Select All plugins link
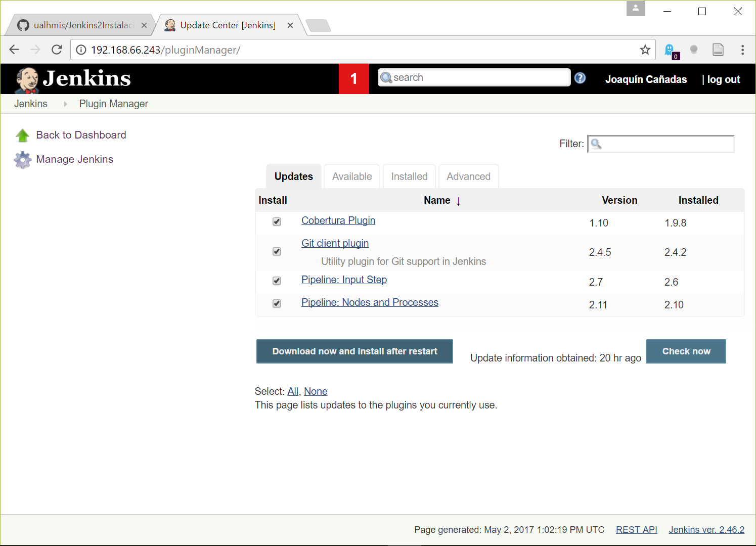Viewport: 756px width, 546px height. click(293, 391)
